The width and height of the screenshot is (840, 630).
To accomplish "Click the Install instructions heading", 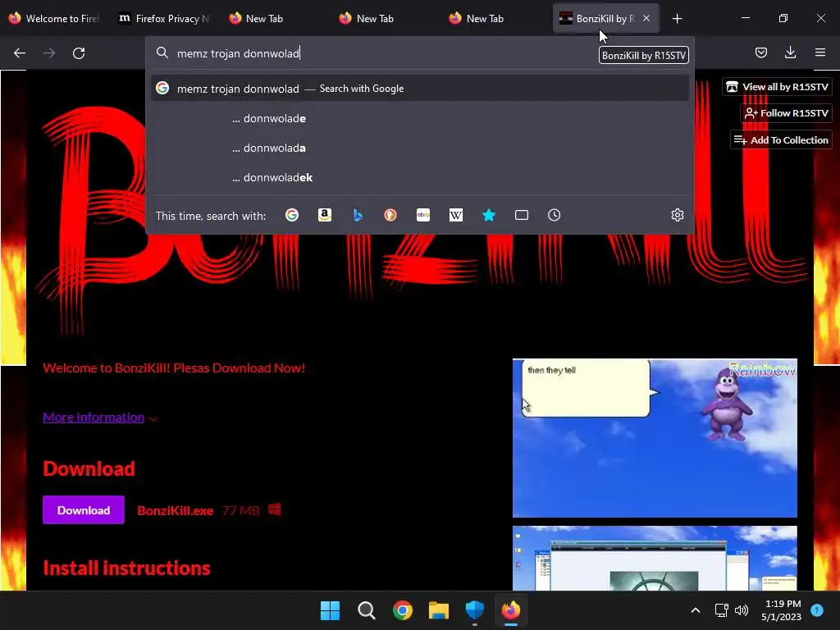I will coord(126,568).
